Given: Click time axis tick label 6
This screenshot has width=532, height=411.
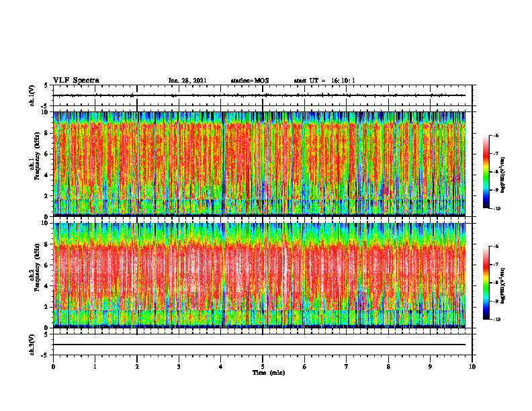Looking at the screenshot, I should coord(305,367).
